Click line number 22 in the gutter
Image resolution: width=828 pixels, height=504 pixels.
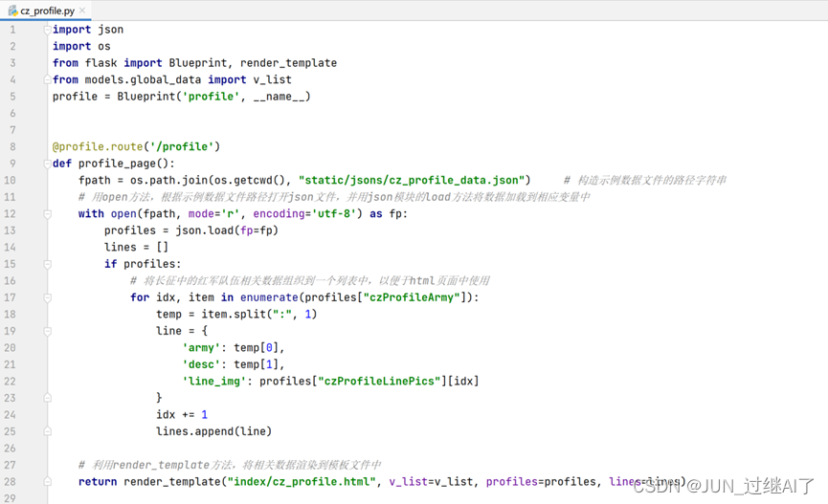pyautogui.click(x=10, y=381)
